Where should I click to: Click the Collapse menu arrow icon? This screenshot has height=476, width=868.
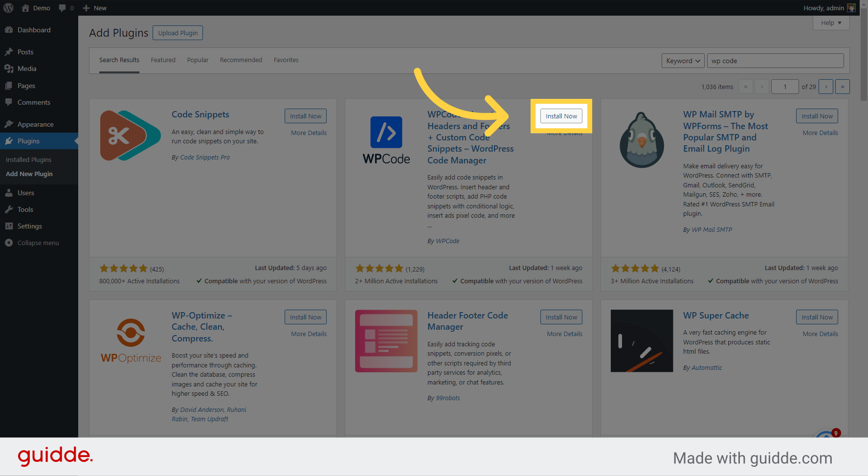9,243
